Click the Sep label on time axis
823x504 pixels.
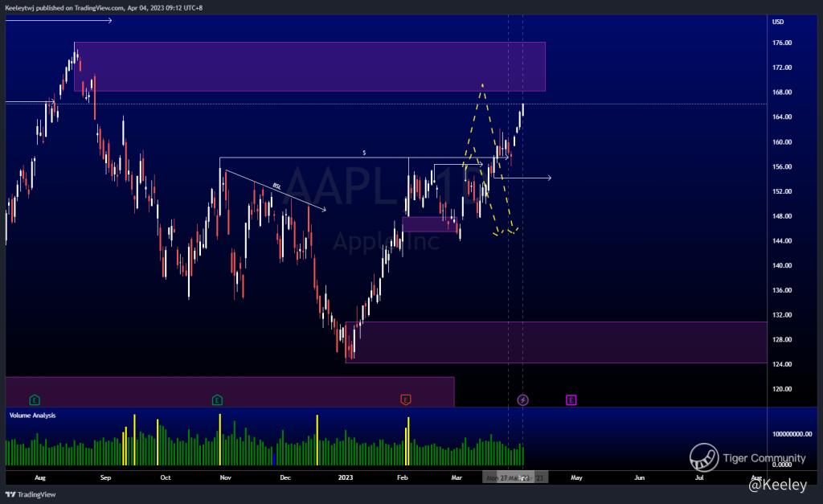point(105,477)
